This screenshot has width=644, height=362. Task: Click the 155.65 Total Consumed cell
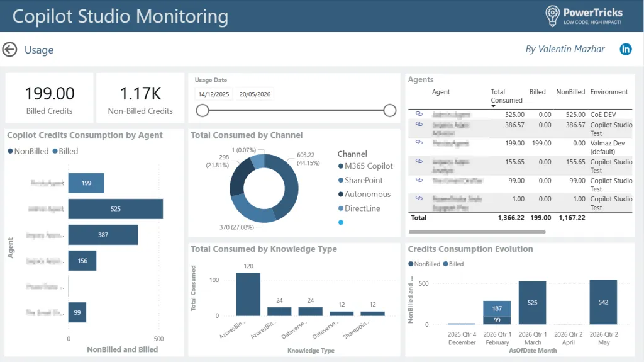514,162
